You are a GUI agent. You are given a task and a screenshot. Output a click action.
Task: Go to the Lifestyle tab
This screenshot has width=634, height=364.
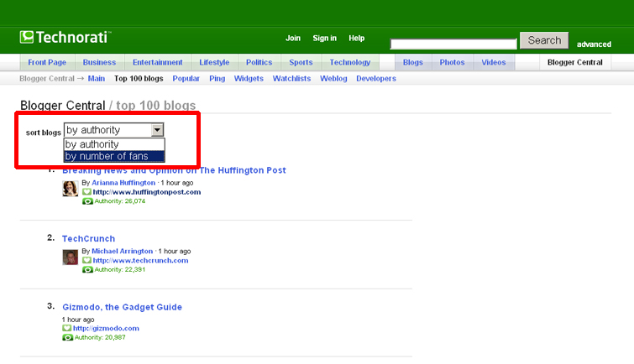tap(214, 62)
